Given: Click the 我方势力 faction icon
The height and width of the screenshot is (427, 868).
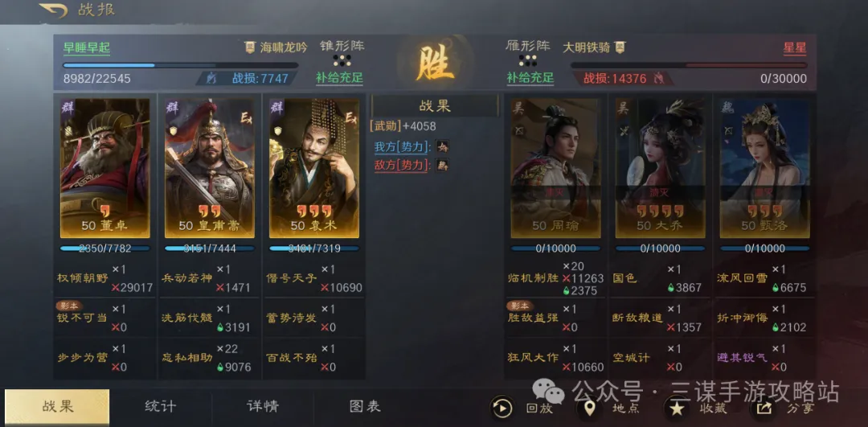Looking at the screenshot, I should pyautogui.click(x=442, y=147).
